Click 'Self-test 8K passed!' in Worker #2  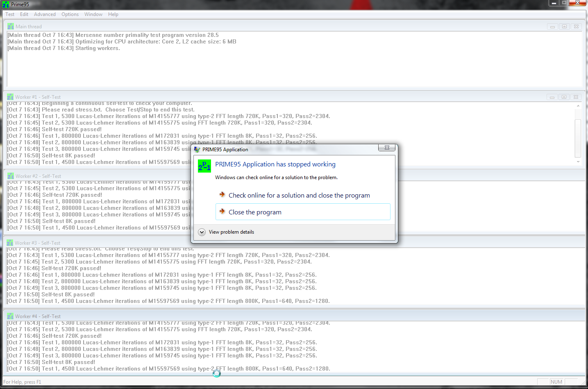52,221
